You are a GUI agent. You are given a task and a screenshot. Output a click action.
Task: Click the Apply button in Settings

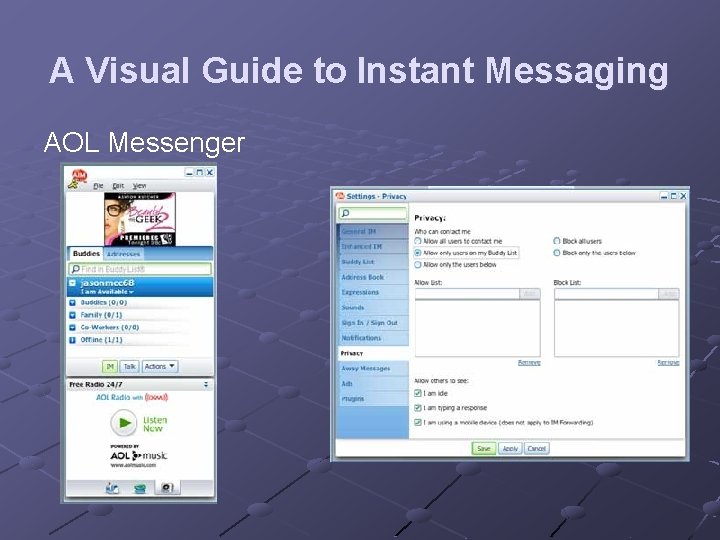[510, 449]
